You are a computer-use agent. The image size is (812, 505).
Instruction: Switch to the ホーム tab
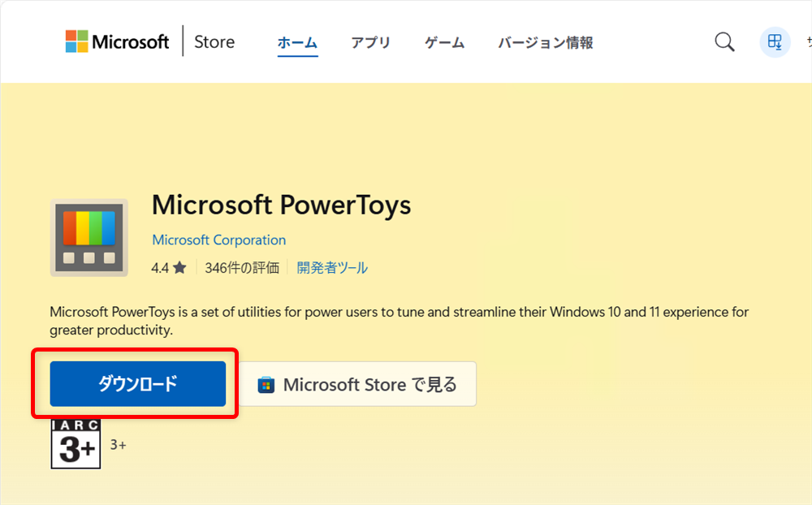297,42
